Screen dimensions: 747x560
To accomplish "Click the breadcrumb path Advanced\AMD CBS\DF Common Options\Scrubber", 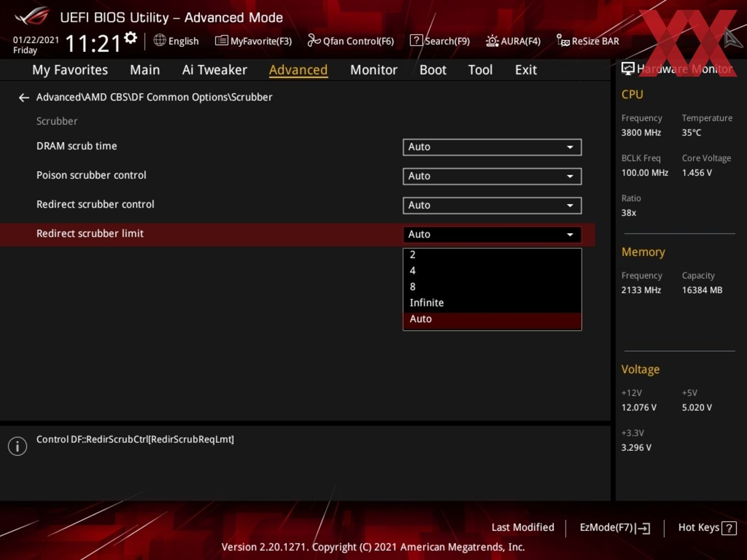I will 154,97.
